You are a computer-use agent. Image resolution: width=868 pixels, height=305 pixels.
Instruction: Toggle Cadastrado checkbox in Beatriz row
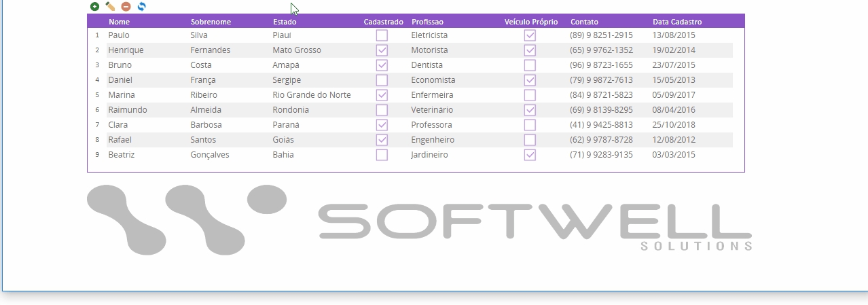(x=382, y=155)
